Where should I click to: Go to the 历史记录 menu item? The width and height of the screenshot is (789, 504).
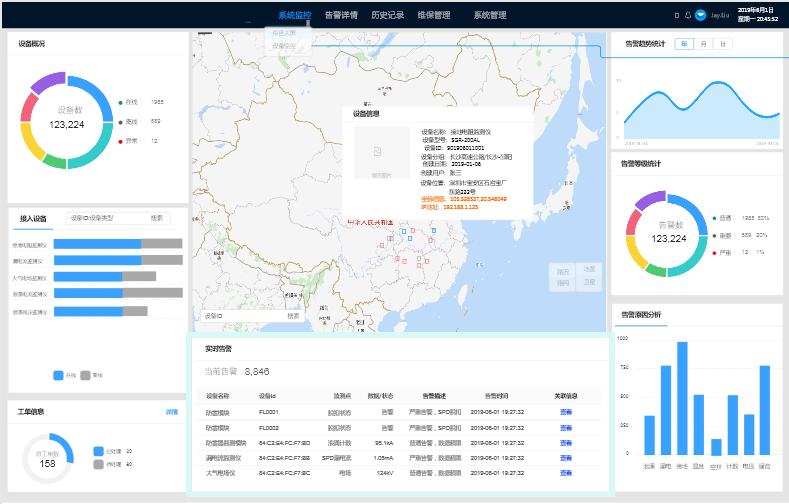point(387,15)
